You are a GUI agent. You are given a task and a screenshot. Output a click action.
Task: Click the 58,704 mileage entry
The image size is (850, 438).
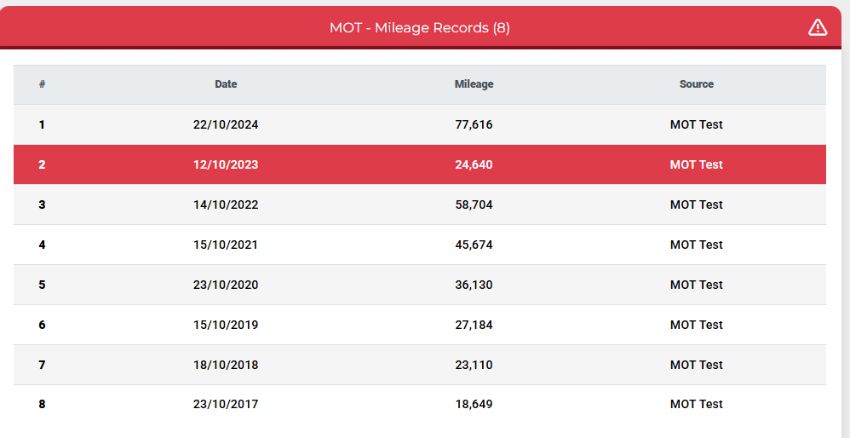(x=474, y=205)
